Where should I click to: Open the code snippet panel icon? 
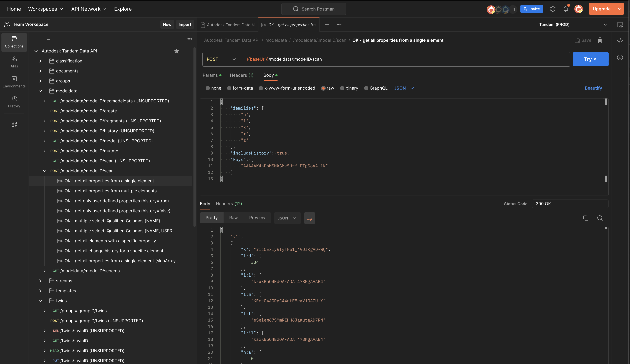620,40
